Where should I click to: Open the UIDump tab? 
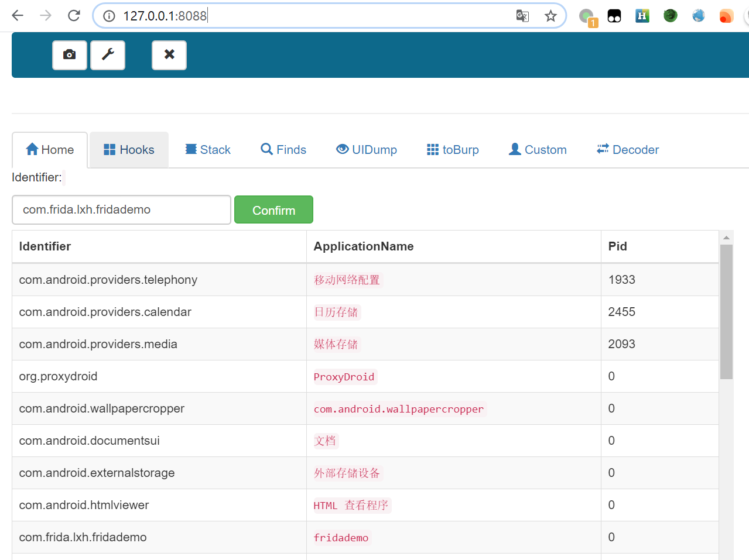tap(367, 150)
